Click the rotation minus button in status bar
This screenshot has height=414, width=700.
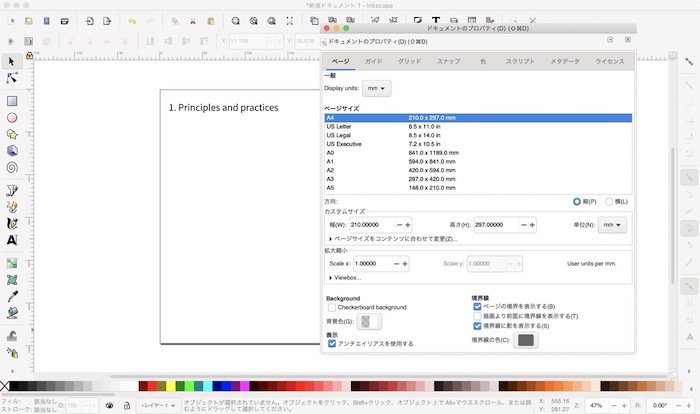point(678,406)
